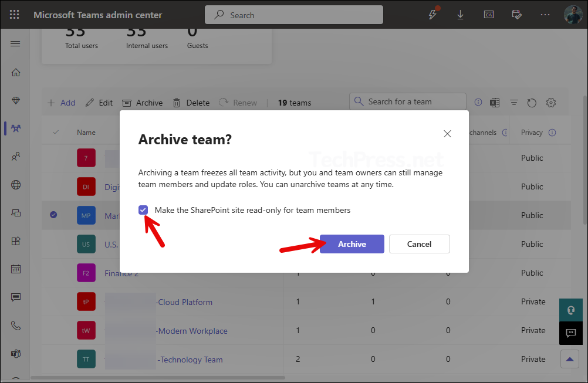588x383 pixels.
Task: Refresh the teams list with the refresh icon
Action: 532,102
